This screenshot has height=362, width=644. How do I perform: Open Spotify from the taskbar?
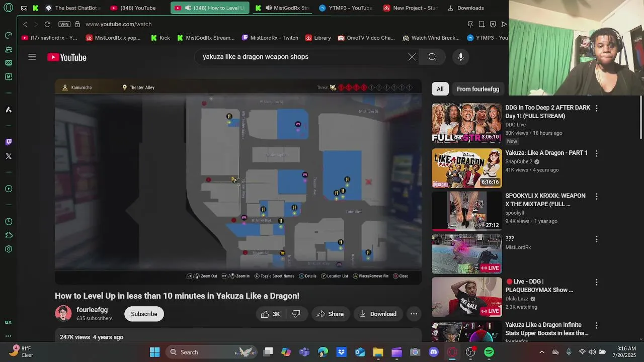(489, 352)
